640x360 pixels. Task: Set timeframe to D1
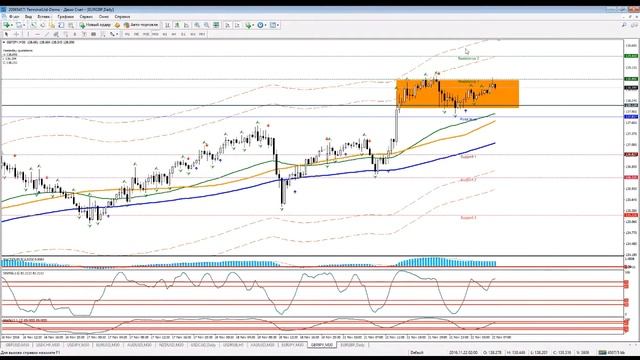[x=184, y=34]
